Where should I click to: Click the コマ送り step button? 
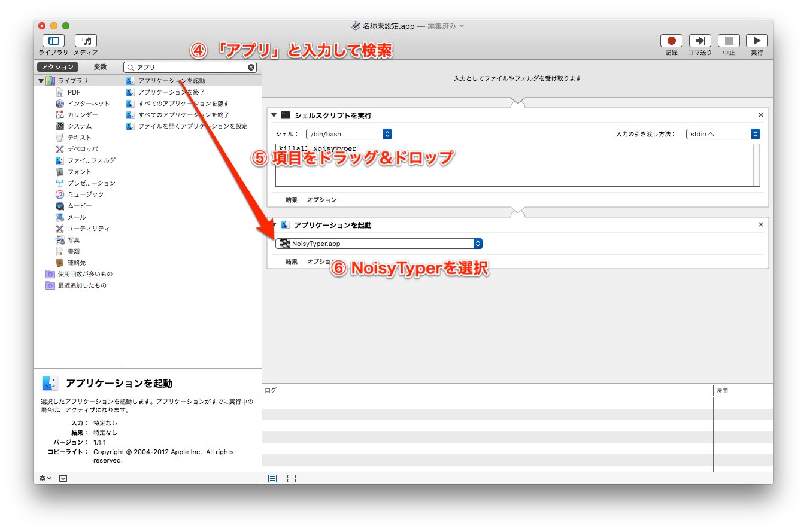click(x=700, y=41)
